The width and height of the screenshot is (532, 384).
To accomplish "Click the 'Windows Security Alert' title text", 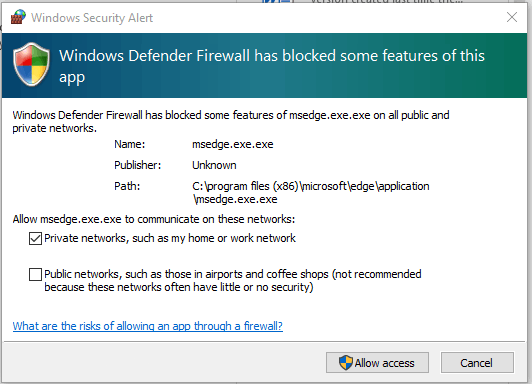I will 92,18.
